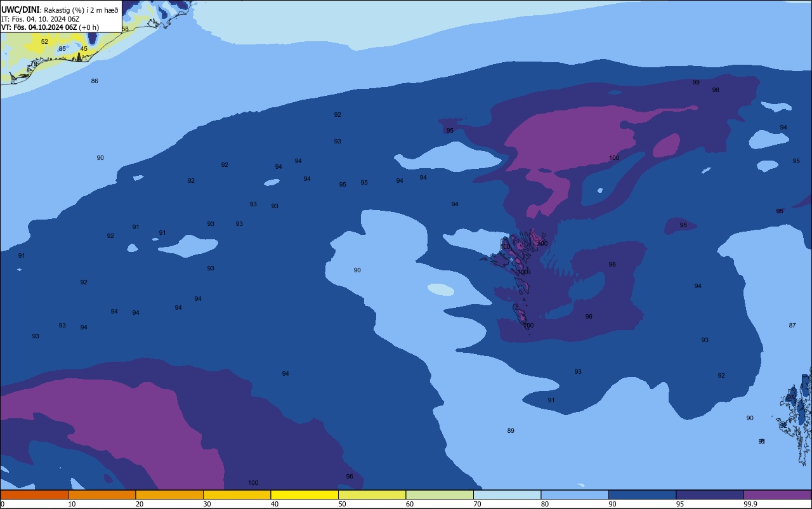Image resolution: width=812 pixels, height=509 pixels.
Task: Click the medium blue 90–95 legend swatch
Action: point(642,494)
